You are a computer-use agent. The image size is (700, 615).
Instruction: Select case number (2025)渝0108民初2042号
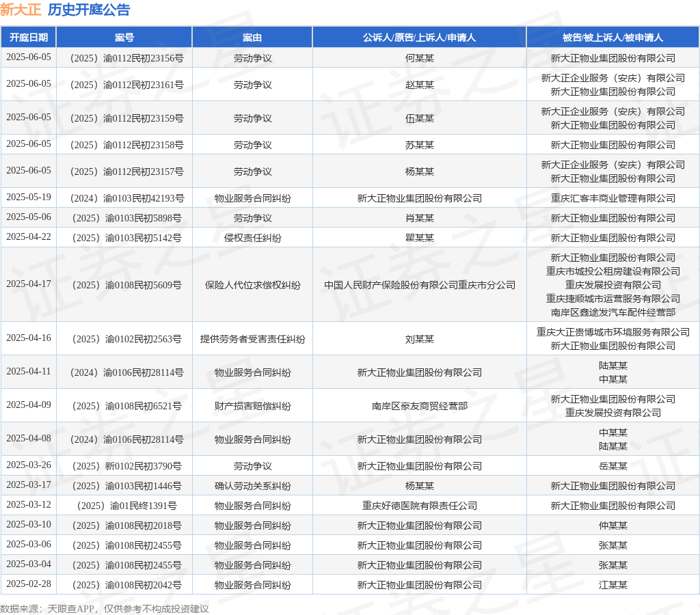pos(126,585)
